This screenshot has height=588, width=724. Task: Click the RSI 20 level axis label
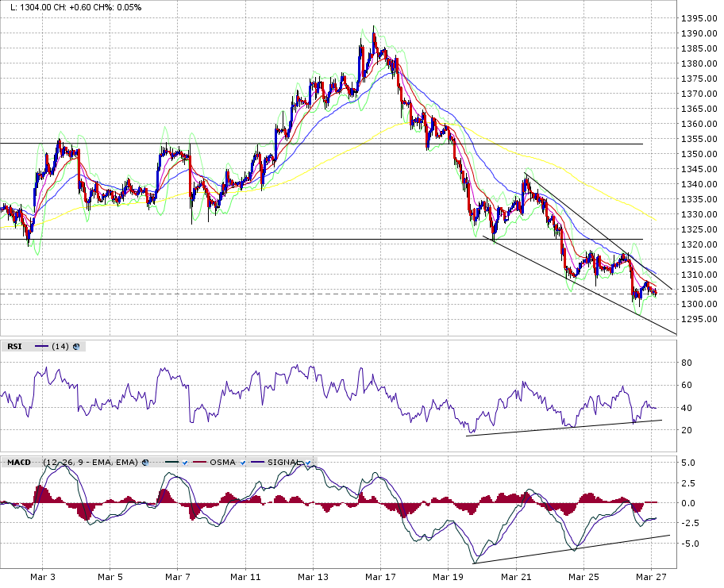pyautogui.click(x=687, y=430)
